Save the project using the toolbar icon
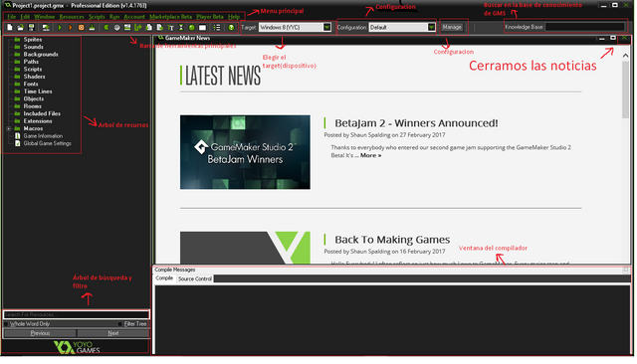 pos(31,28)
